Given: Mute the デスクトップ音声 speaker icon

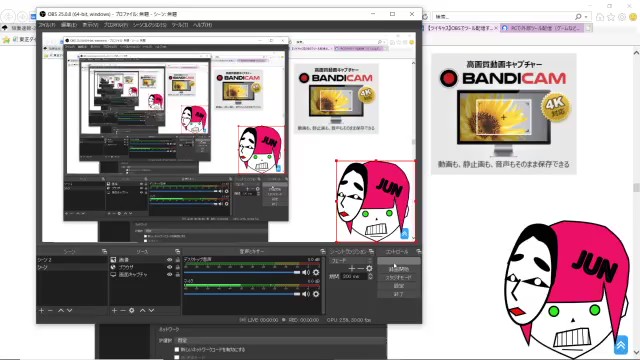Looking at the screenshot, I should coord(306,272).
